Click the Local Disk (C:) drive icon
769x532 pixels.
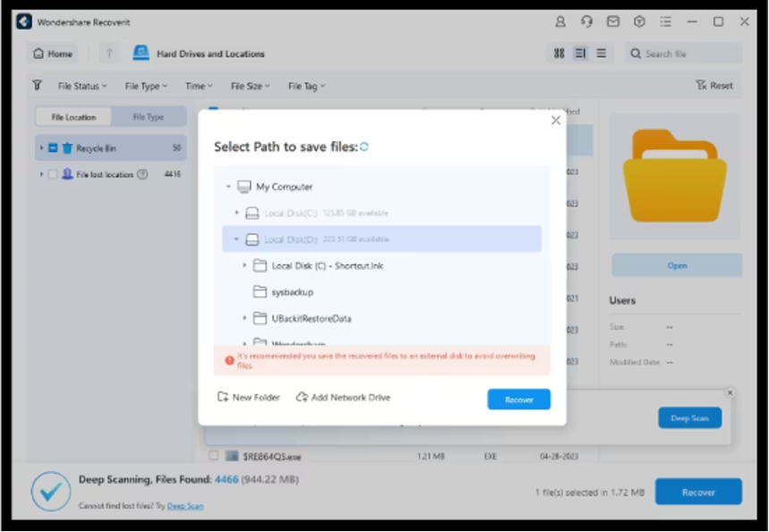[252, 213]
